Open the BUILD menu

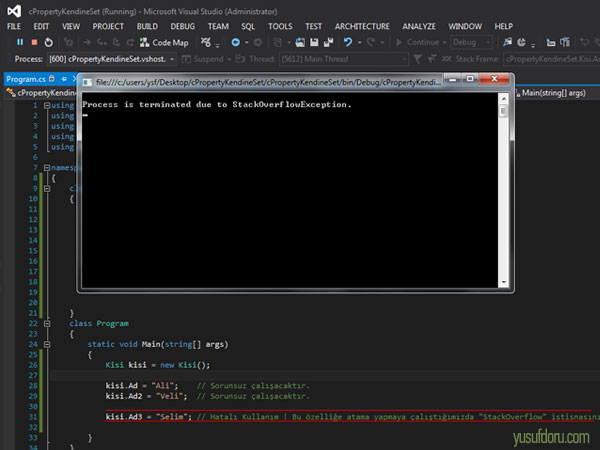[x=147, y=26]
